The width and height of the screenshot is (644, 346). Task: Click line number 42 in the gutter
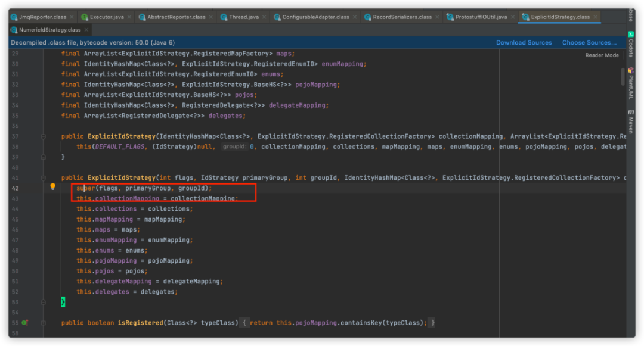(15, 188)
